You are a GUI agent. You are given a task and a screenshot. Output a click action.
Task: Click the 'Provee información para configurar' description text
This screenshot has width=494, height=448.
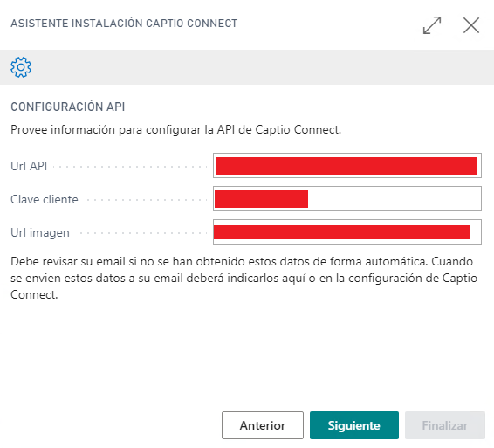(175, 129)
